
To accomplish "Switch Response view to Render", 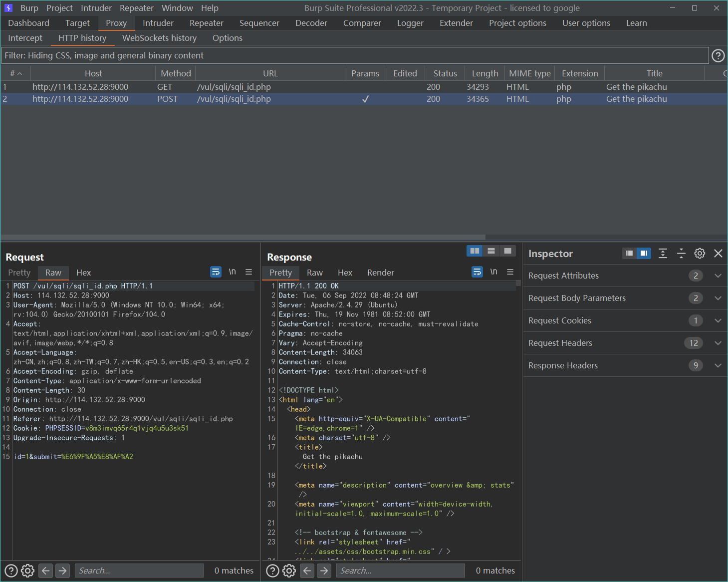I will 381,273.
